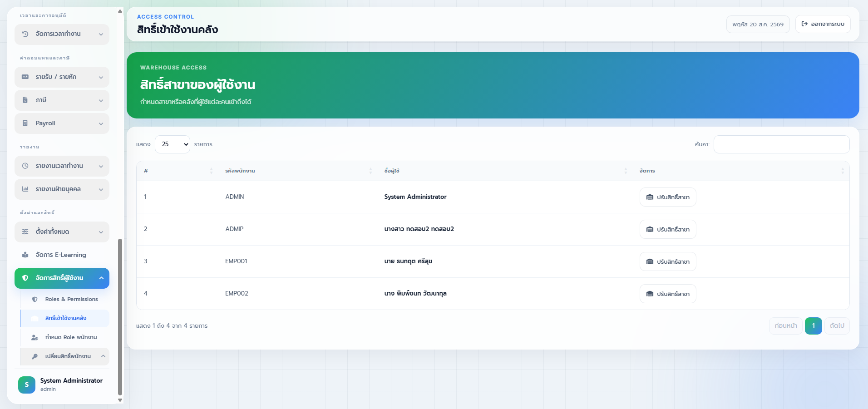Click the แสดง 1 ถึง 4 จาก 4 รายการ text

click(x=172, y=326)
